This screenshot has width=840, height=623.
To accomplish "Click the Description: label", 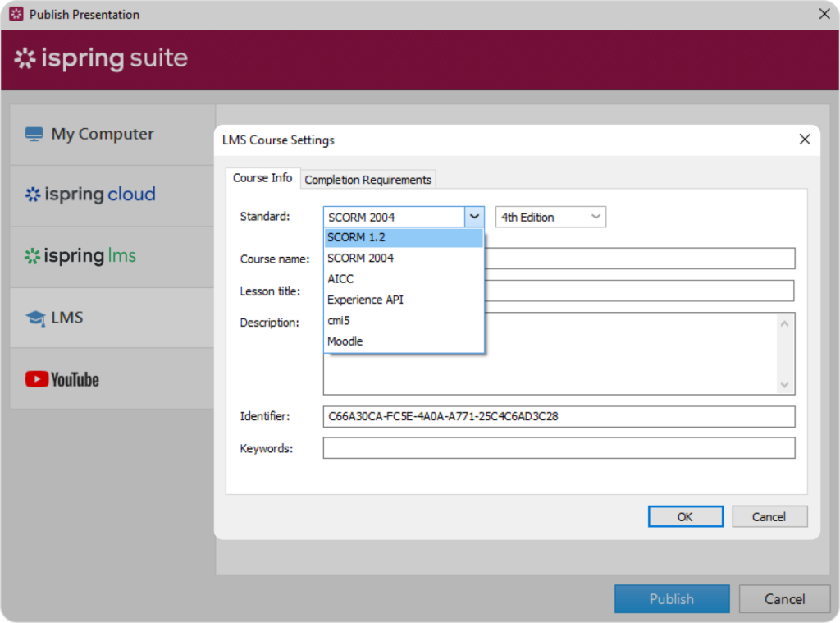I will 269,323.
